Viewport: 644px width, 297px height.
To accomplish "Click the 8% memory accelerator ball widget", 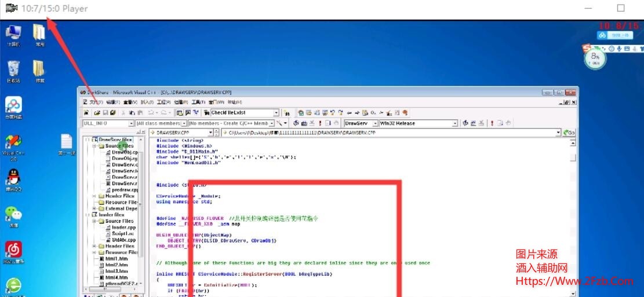I will (595, 60).
